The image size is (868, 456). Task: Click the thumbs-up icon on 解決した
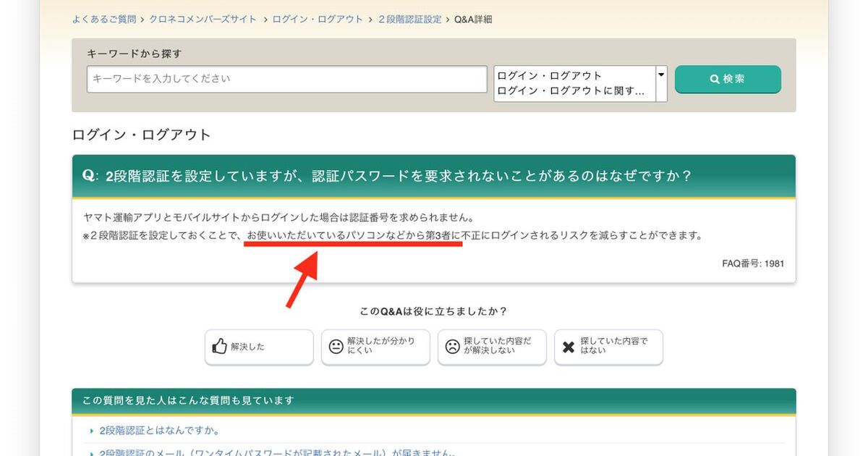tap(220, 347)
